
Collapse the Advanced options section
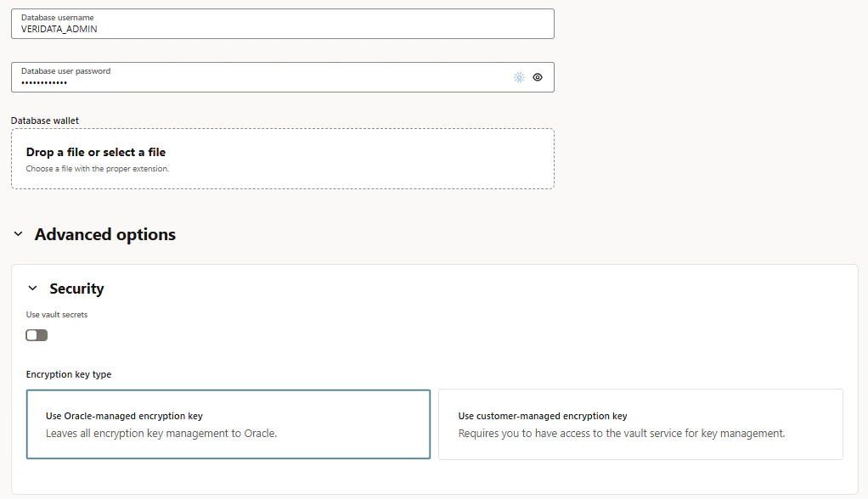tap(19, 234)
